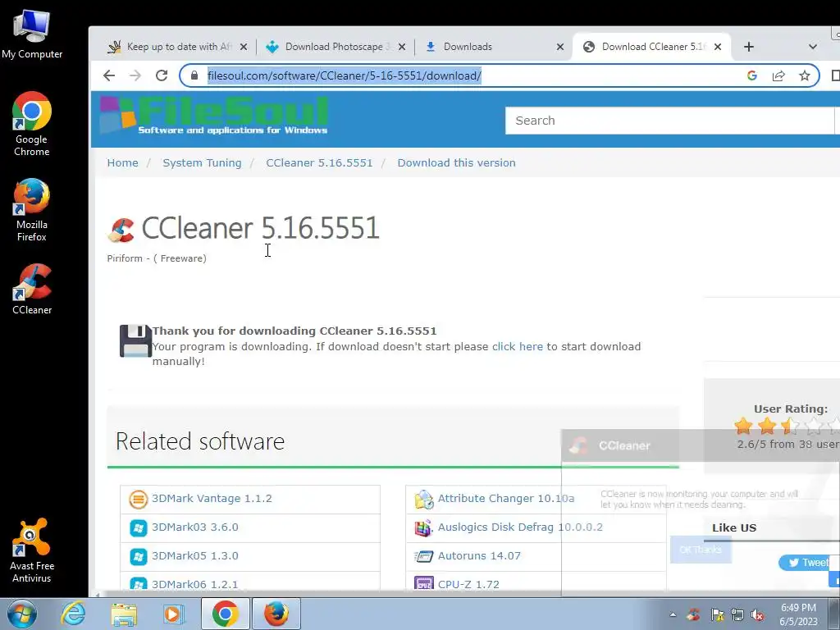840x630 pixels.
Task: Open Auslogics Disk Defrag link
Action: pyautogui.click(x=520, y=527)
